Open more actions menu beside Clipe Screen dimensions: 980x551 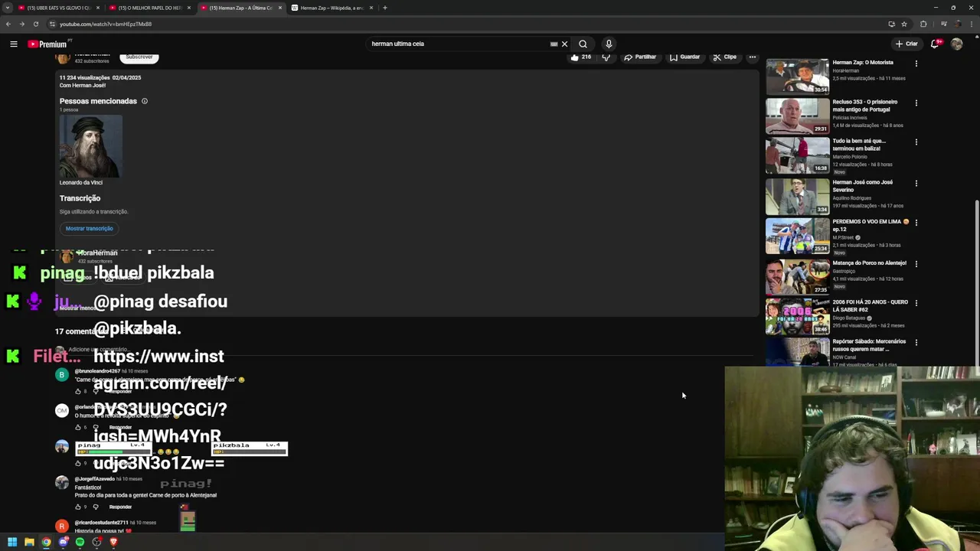752,57
